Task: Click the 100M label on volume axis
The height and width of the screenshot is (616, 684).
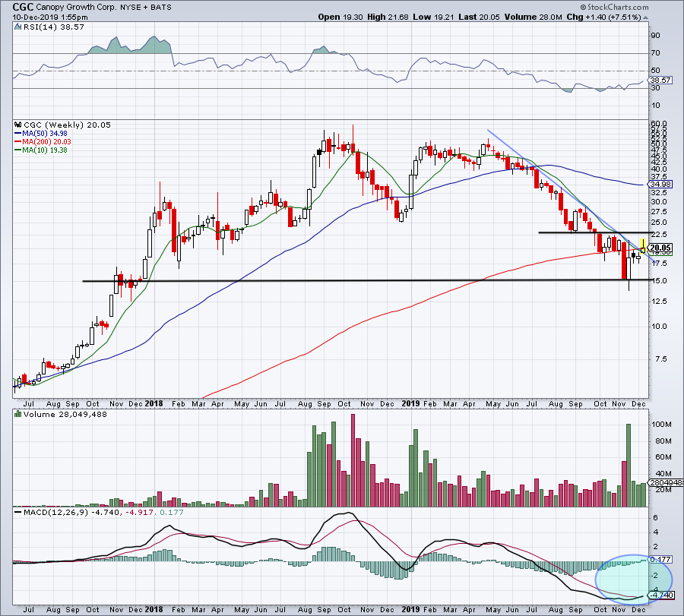Action: point(661,424)
